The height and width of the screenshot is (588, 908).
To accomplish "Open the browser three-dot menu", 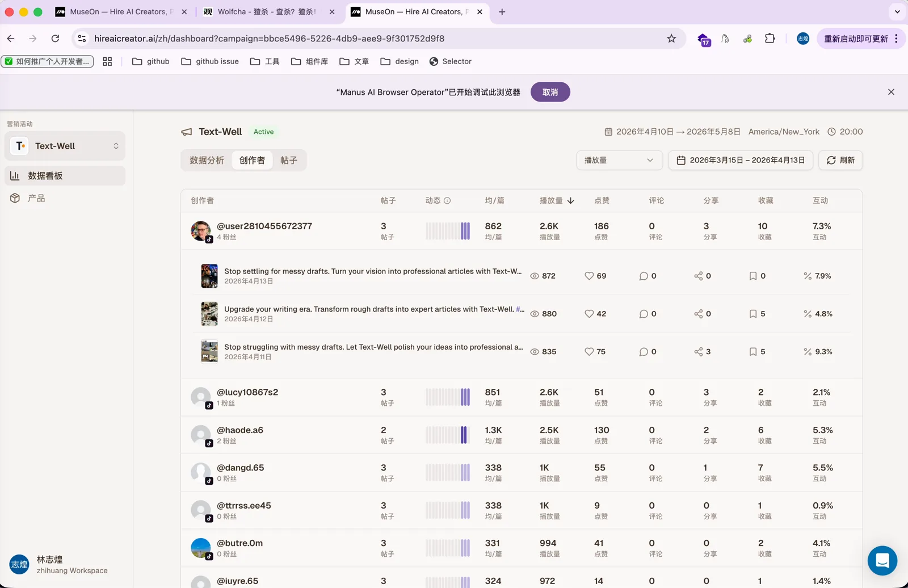I will tap(896, 39).
